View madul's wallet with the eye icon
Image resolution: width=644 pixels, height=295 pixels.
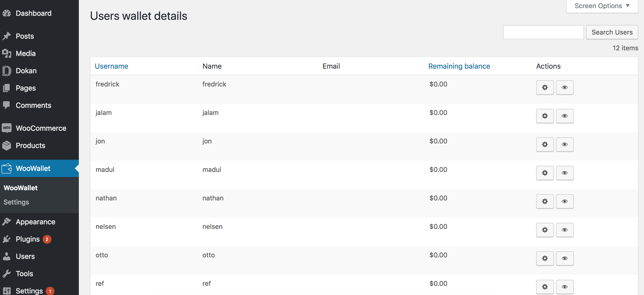[565, 173]
